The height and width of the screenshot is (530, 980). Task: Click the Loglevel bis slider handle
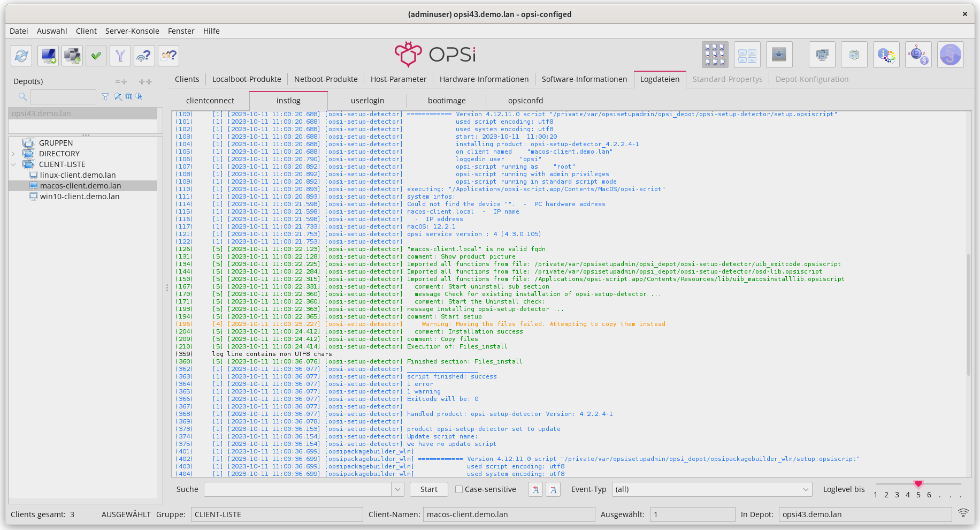click(x=918, y=484)
